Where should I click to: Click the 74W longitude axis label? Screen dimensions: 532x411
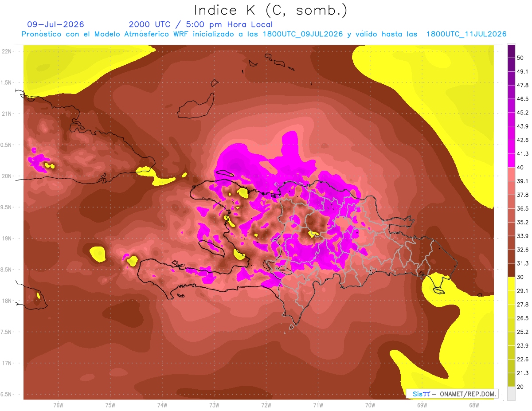point(162,406)
